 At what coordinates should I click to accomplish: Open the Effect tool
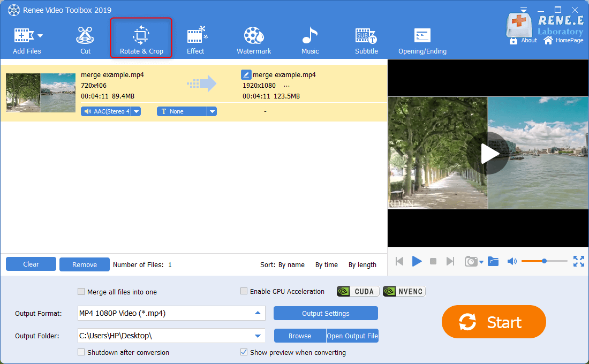[x=196, y=37]
